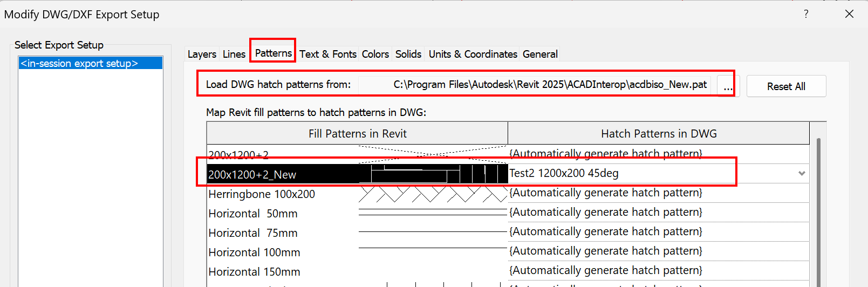Click the Fill Patterns in Revit column header
Viewport: 868px width, 287px height.
pos(357,133)
